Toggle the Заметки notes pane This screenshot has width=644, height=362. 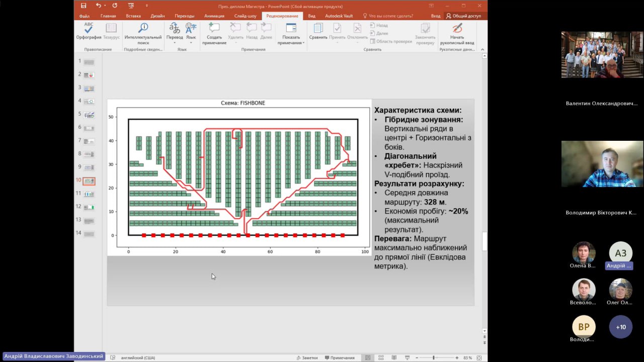click(x=307, y=357)
